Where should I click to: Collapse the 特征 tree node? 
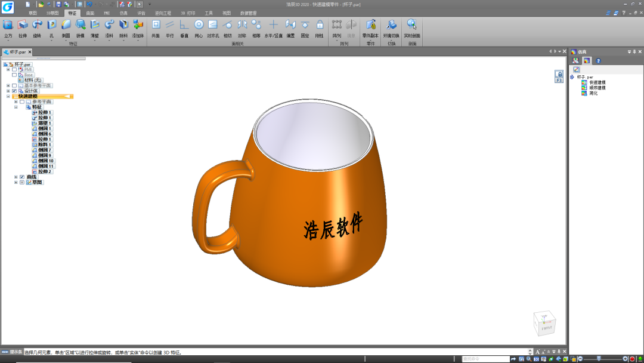16,107
